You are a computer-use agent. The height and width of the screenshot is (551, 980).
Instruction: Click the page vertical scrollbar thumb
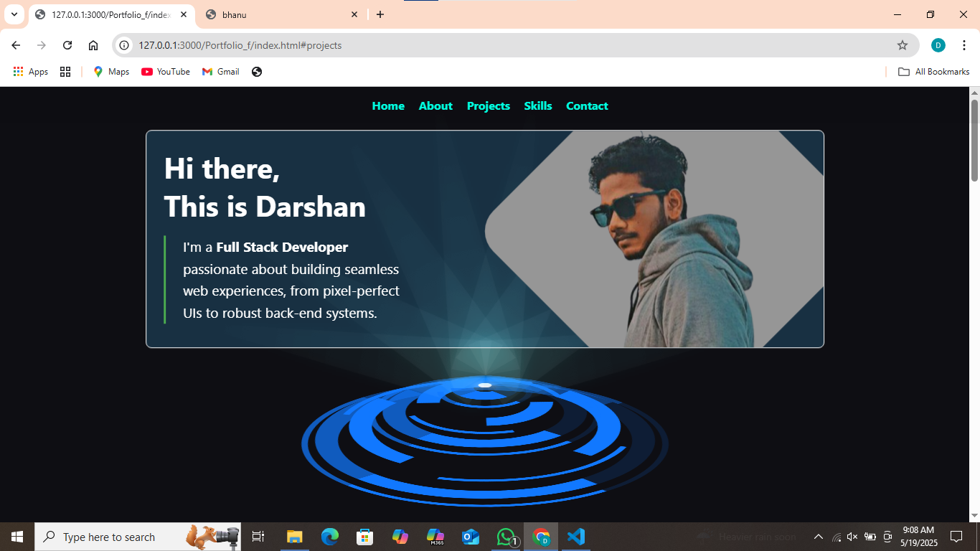click(x=974, y=140)
